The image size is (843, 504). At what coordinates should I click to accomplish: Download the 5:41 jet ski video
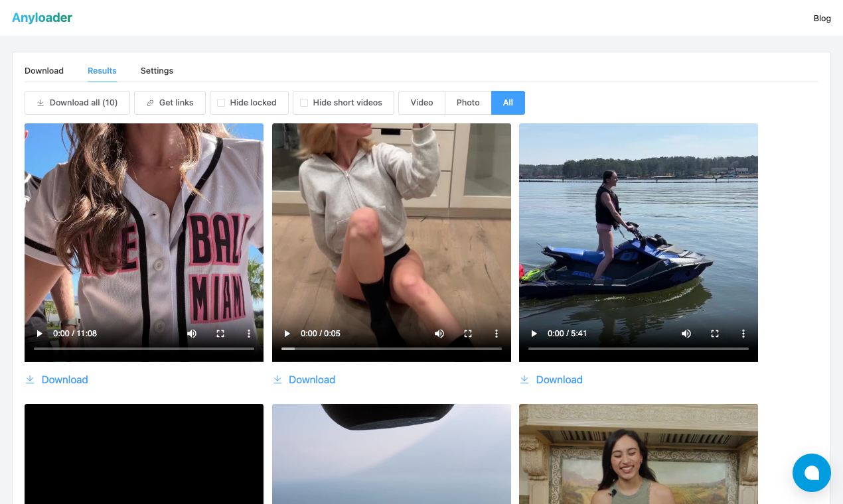(551, 379)
